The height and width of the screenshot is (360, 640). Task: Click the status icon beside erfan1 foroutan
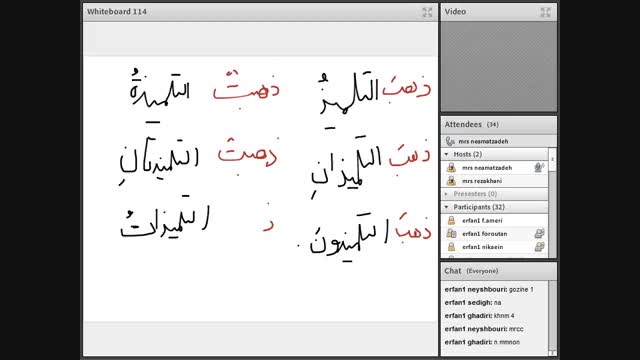coord(539,233)
